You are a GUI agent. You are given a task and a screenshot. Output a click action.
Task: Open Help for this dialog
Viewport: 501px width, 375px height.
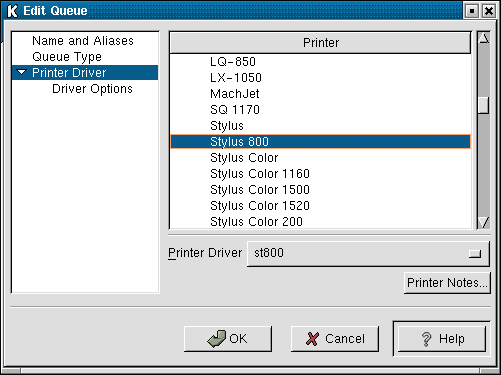click(442, 339)
